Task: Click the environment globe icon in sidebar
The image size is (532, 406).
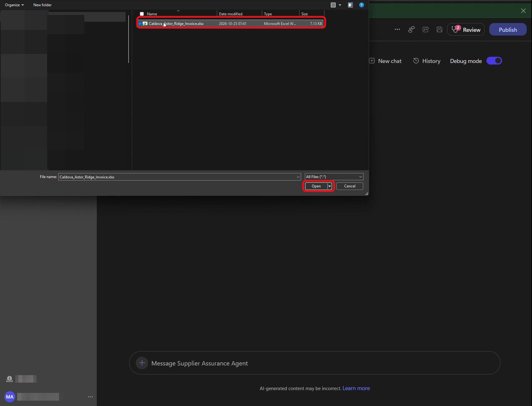Action: click(x=9, y=379)
